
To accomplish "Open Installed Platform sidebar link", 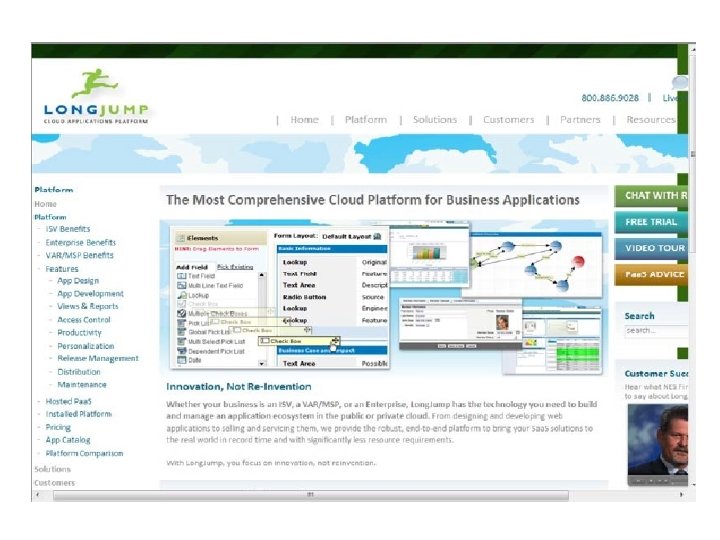I will [79, 414].
